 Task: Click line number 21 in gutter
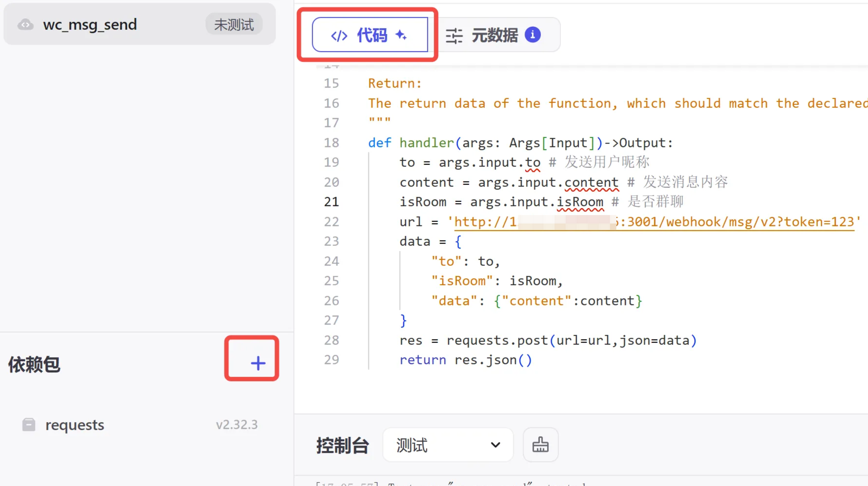331,202
